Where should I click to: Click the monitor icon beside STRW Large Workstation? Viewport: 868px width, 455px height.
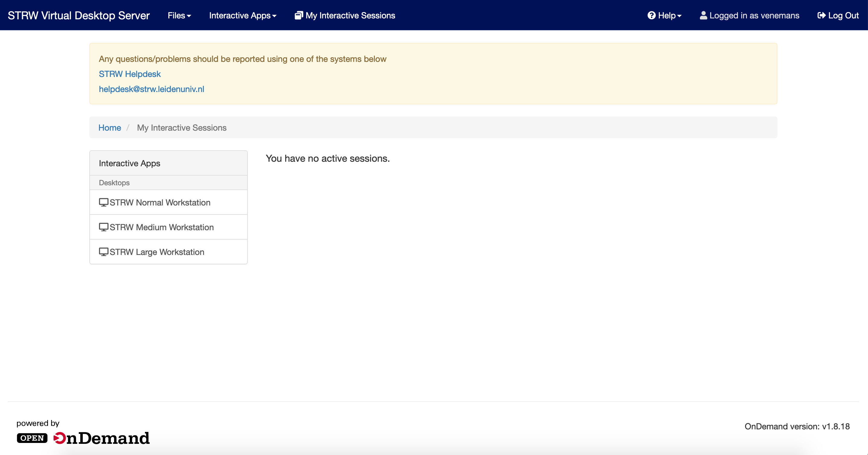tap(104, 252)
